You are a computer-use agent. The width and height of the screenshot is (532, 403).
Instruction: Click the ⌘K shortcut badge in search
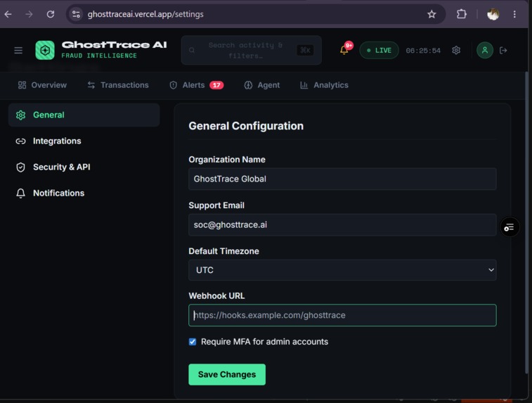(305, 50)
